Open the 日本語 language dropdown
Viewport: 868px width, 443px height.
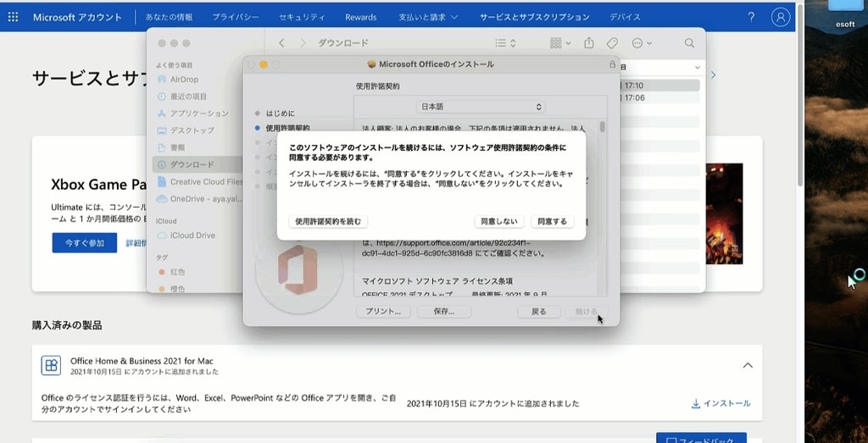pyautogui.click(x=481, y=106)
